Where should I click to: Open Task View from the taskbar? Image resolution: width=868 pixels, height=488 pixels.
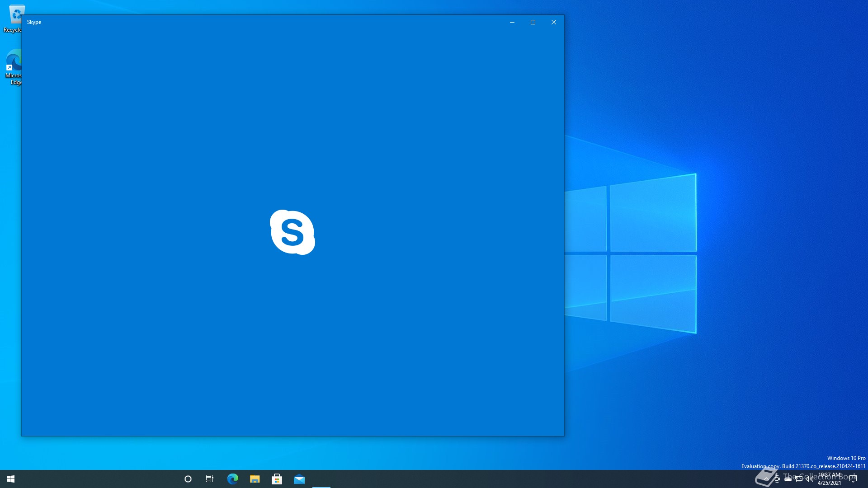click(x=210, y=479)
